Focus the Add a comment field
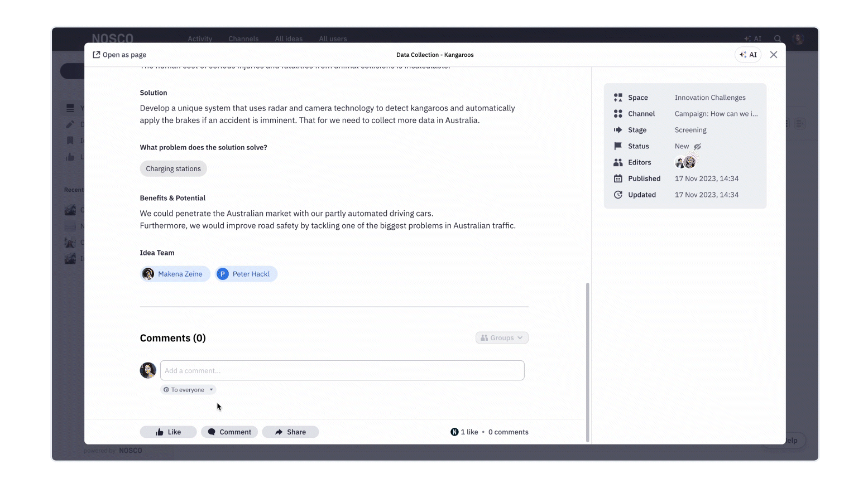Screen dimensions: 868x488 [x=342, y=370]
